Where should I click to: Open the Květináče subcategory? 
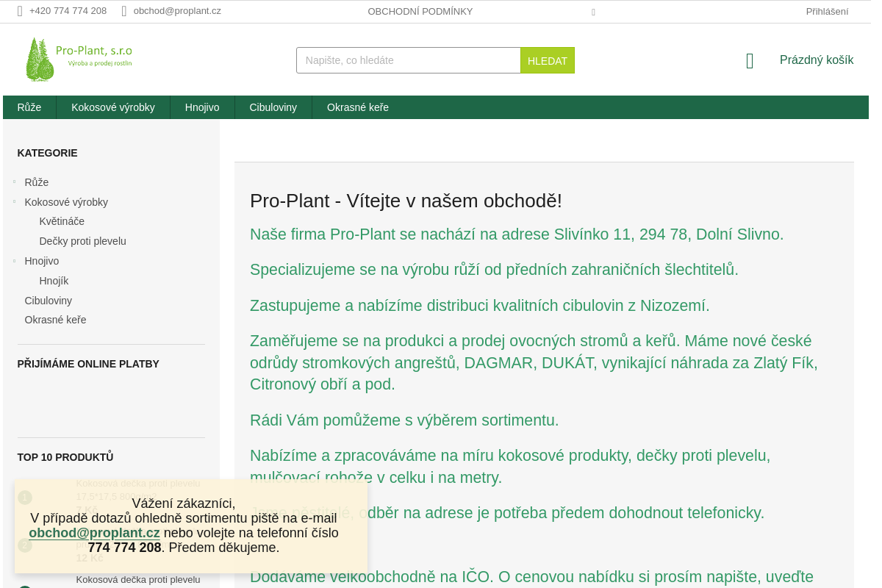[x=62, y=221]
